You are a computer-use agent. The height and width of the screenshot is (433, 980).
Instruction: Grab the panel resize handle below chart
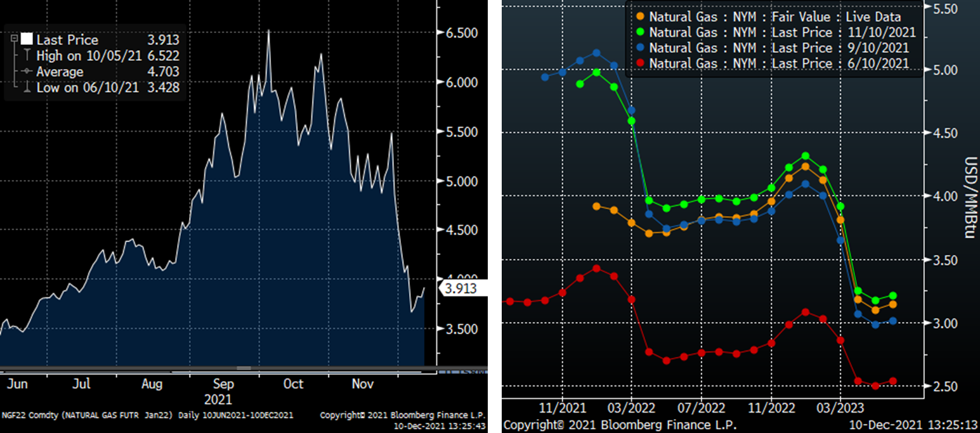(244, 368)
